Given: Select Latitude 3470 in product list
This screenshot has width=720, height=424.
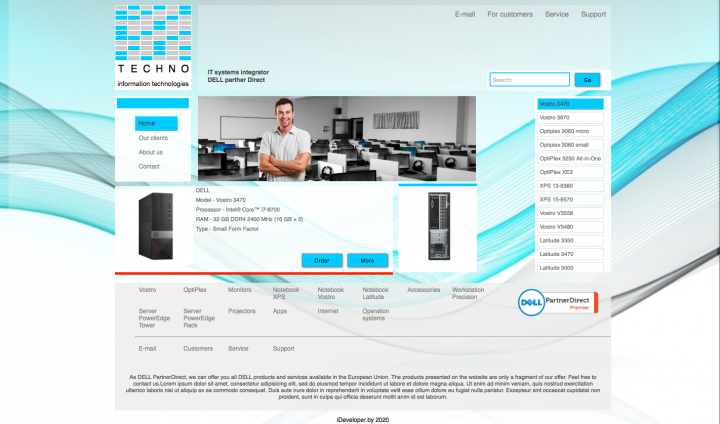Looking at the screenshot, I should pyautogui.click(x=570, y=254).
